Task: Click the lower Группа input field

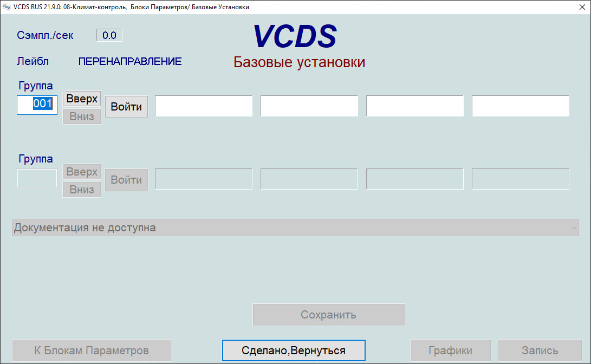Action: (x=37, y=178)
